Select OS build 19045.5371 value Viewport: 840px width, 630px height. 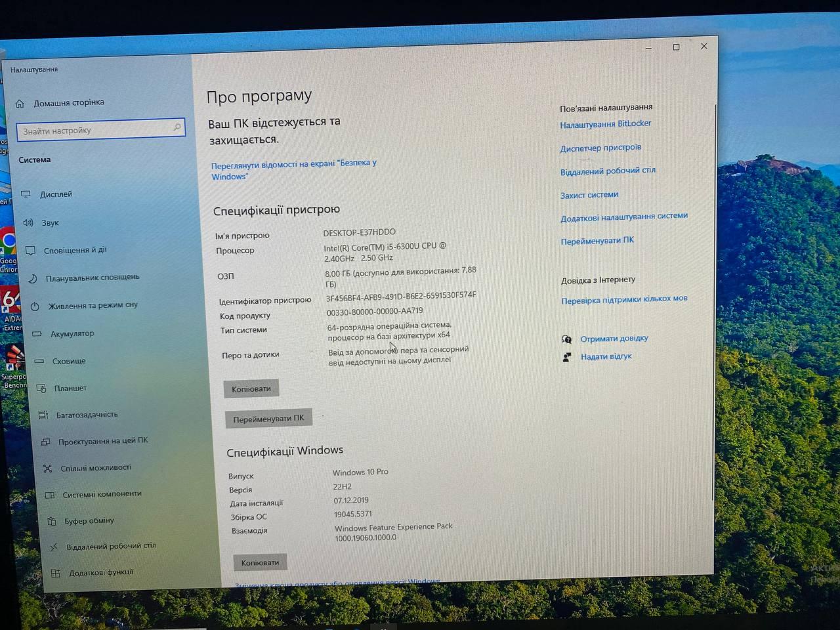352,514
